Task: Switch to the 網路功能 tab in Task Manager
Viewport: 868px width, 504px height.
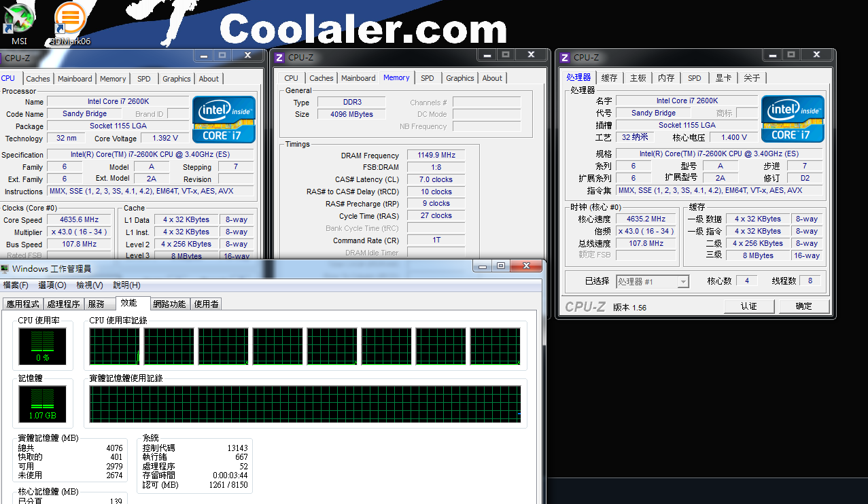Action: (169, 304)
